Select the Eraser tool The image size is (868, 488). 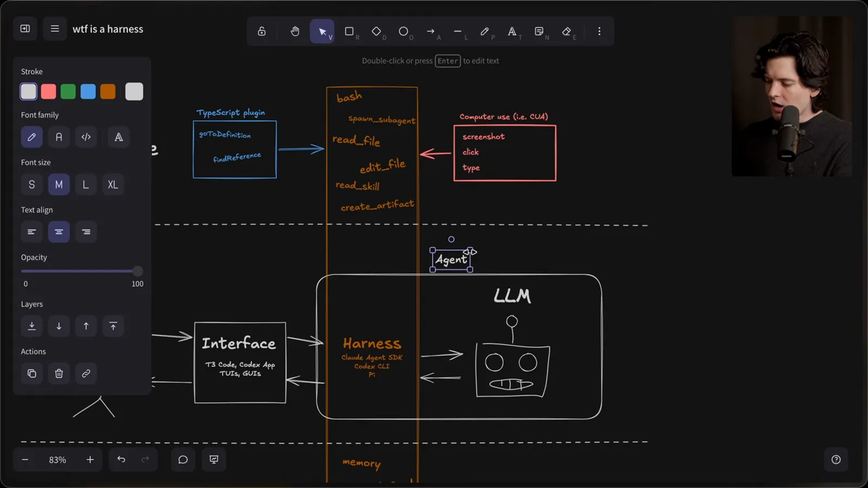566,31
